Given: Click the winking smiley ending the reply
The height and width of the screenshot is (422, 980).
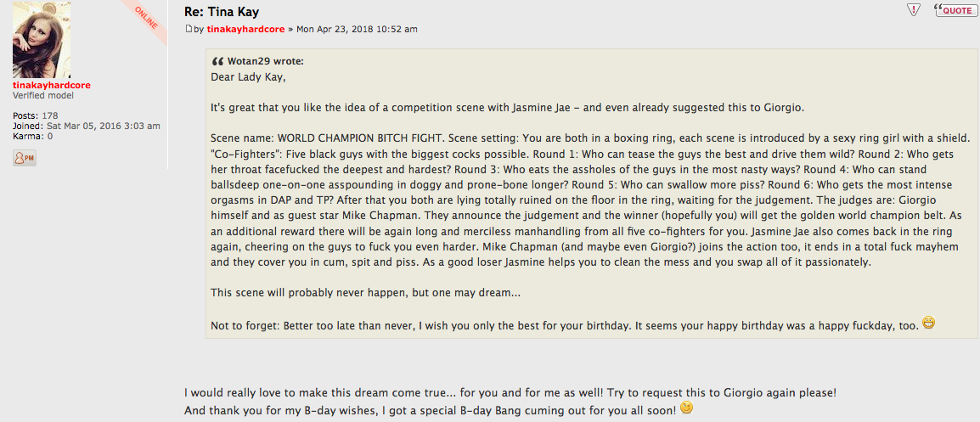Looking at the screenshot, I should click(x=686, y=408).
